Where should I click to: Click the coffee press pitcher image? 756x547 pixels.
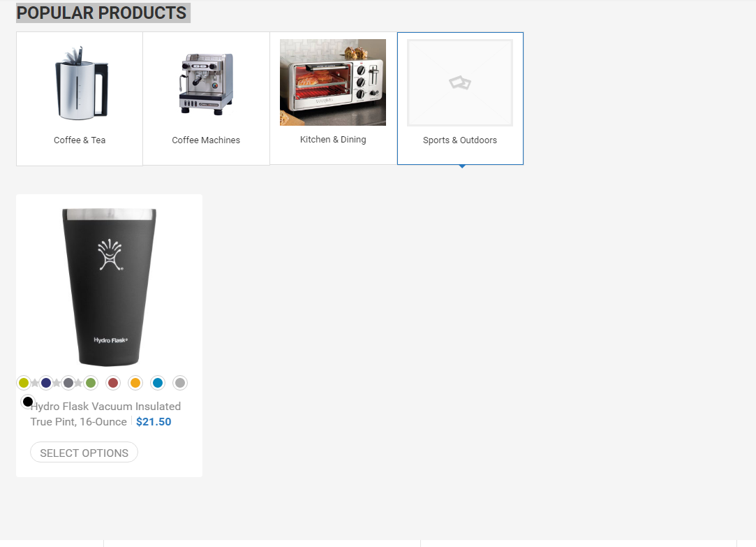(x=80, y=83)
